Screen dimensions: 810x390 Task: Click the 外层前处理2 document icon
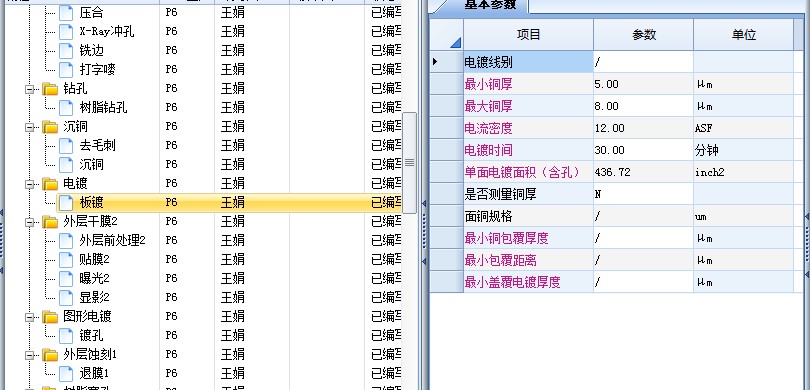coord(66,241)
